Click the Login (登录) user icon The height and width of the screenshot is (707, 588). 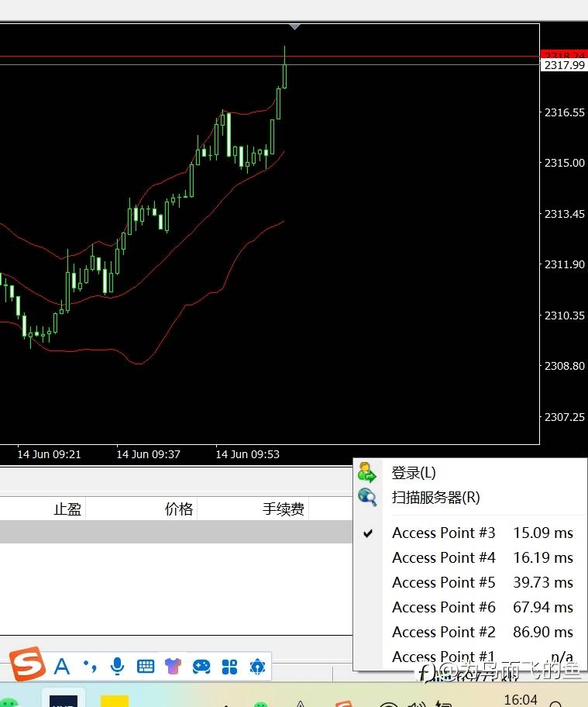[x=367, y=473]
